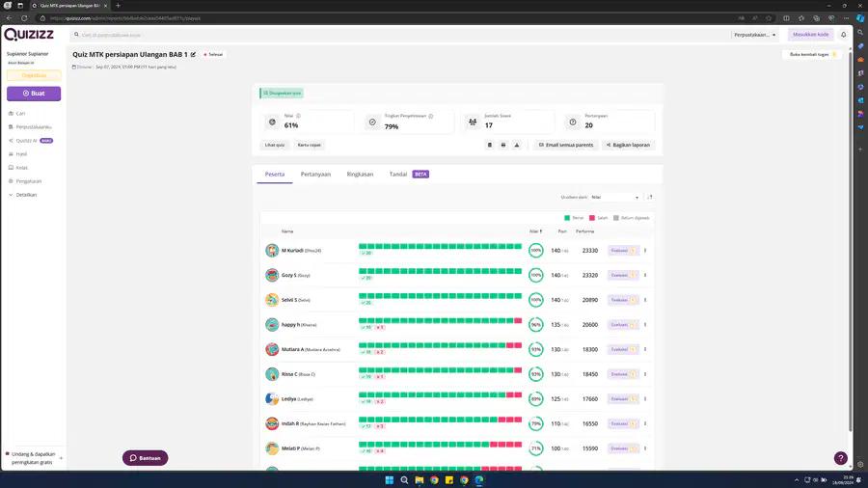Open the notifications bell

844,35
